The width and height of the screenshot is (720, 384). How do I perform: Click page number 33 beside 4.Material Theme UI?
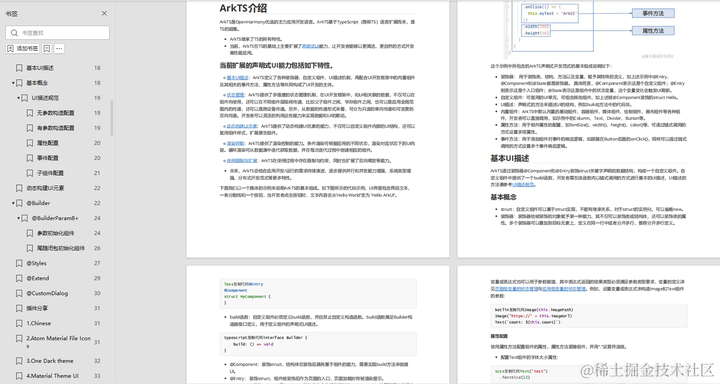[x=97, y=376]
